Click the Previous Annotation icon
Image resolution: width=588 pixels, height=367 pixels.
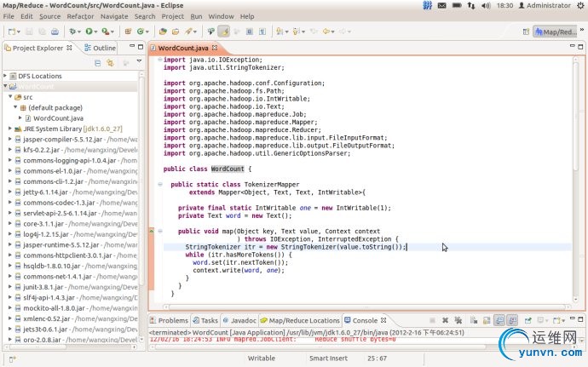tap(297, 32)
